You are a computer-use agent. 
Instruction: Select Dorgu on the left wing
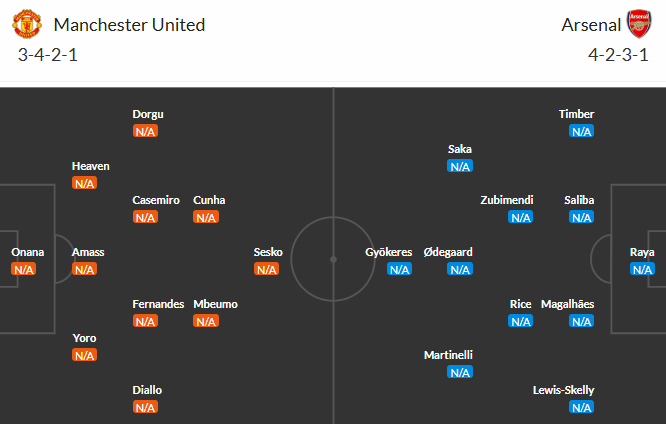[x=148, y=114]
